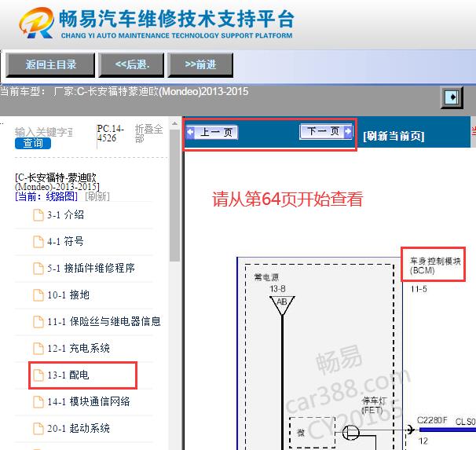The height and width of the screenshot is (450, 476).
Task: Click the document icon beside 13-1 配电
Action: pos(38,375)
